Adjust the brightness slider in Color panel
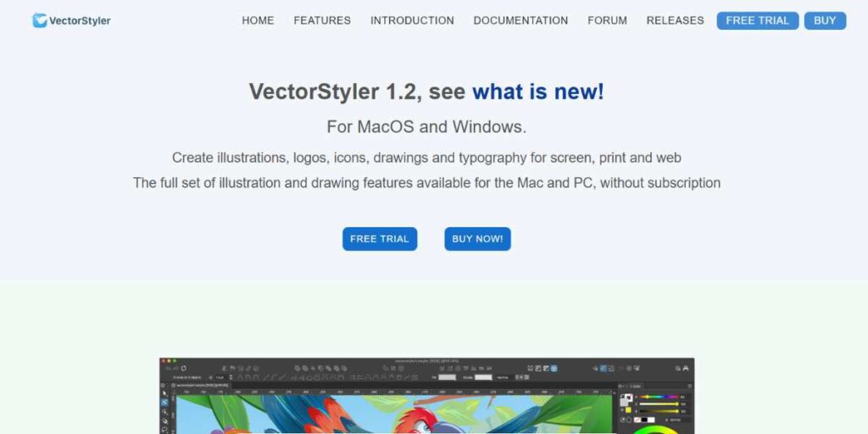The height and width of the screenshot is (434, 868). [659, 411]
